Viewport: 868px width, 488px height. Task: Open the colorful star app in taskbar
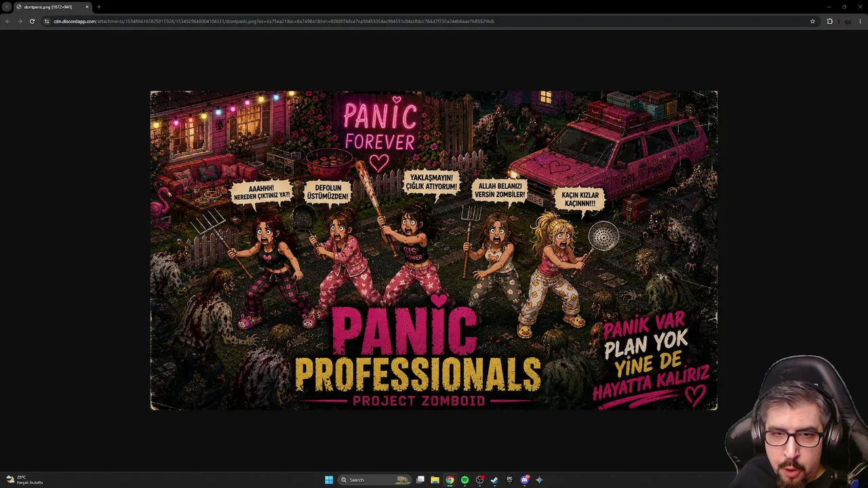(x=539, y=480)
